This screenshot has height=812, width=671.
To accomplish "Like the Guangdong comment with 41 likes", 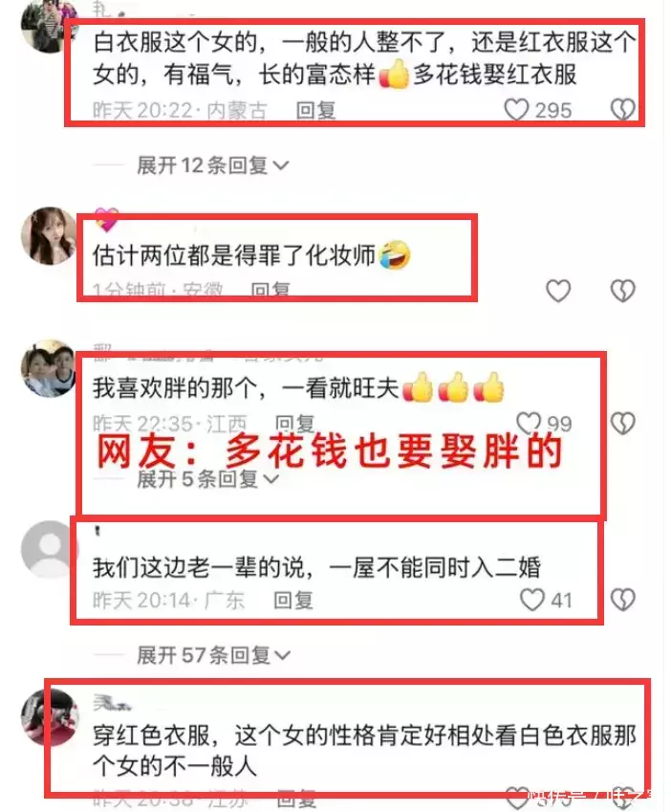I will tap(532, 600).
